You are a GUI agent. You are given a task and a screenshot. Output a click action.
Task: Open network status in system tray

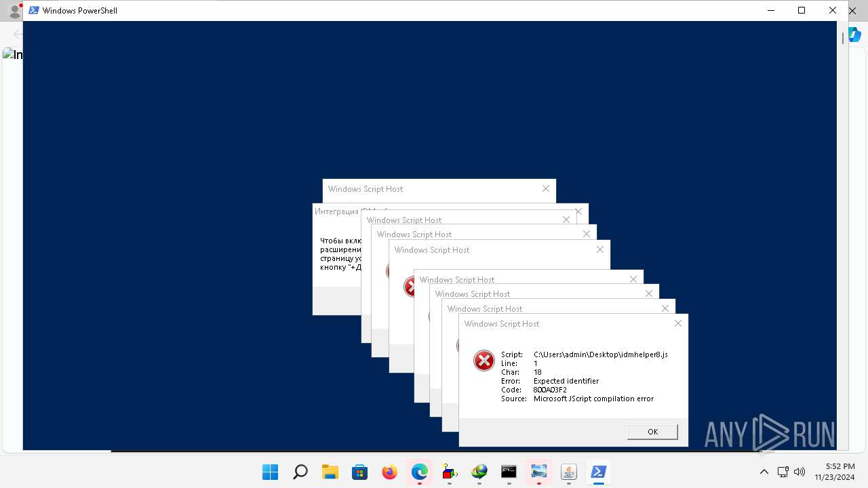(783, 472)
